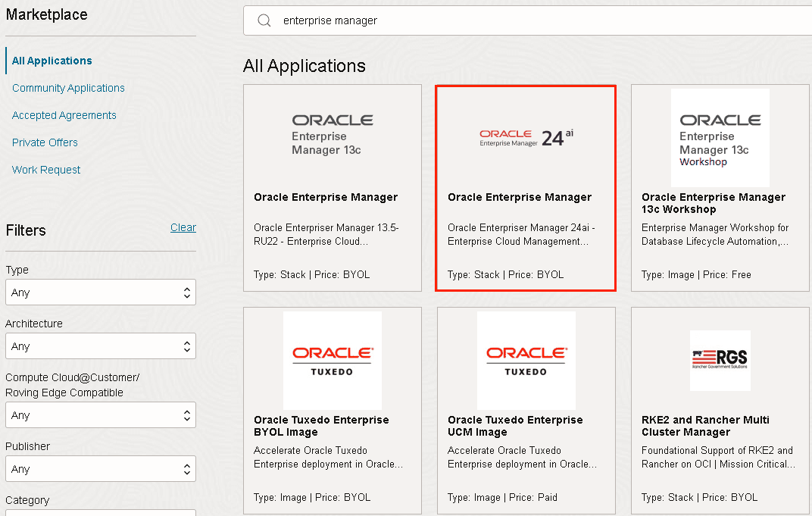Go to Accepted Agreements
812x516 pixels.
(x=64, y=115)
